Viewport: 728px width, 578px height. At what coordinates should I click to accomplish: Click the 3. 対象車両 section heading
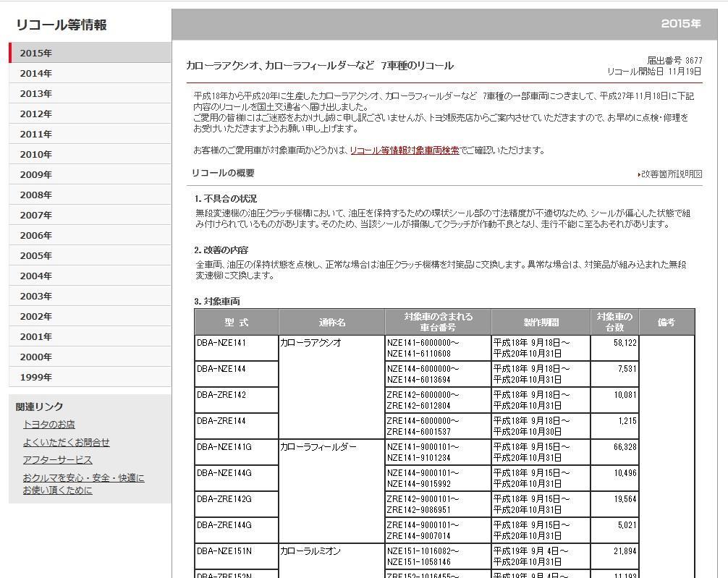tap(217, 302)
